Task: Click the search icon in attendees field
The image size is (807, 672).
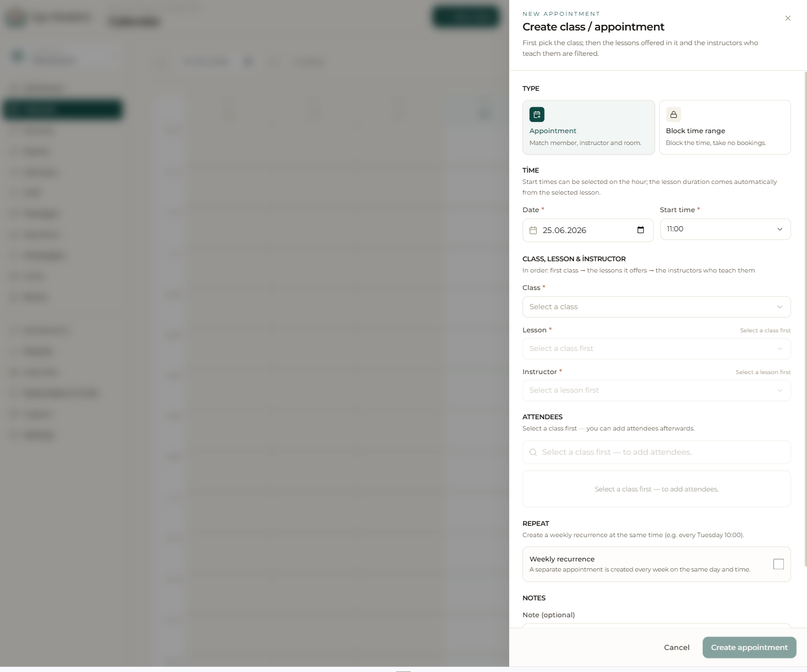Action: 533,452
